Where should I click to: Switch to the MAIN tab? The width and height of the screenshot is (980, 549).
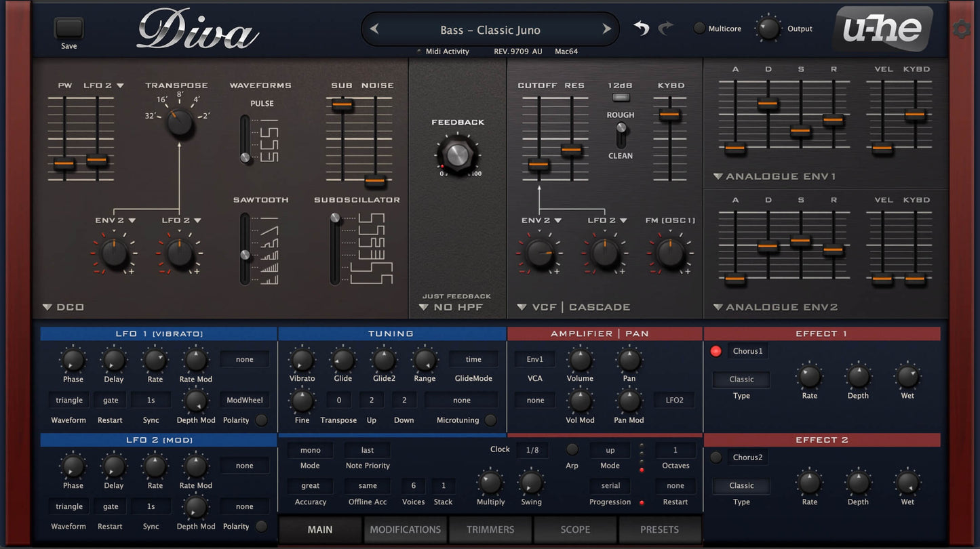pos(320,529)
